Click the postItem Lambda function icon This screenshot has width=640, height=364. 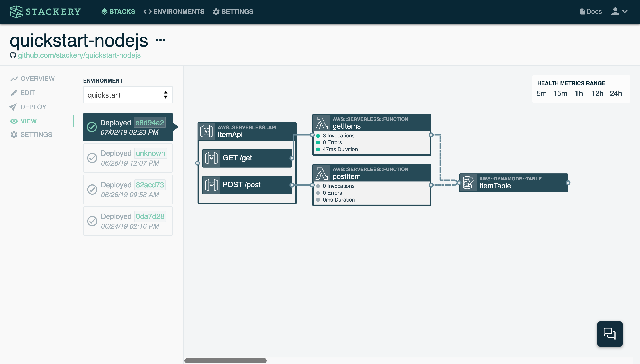coord(321,172)
